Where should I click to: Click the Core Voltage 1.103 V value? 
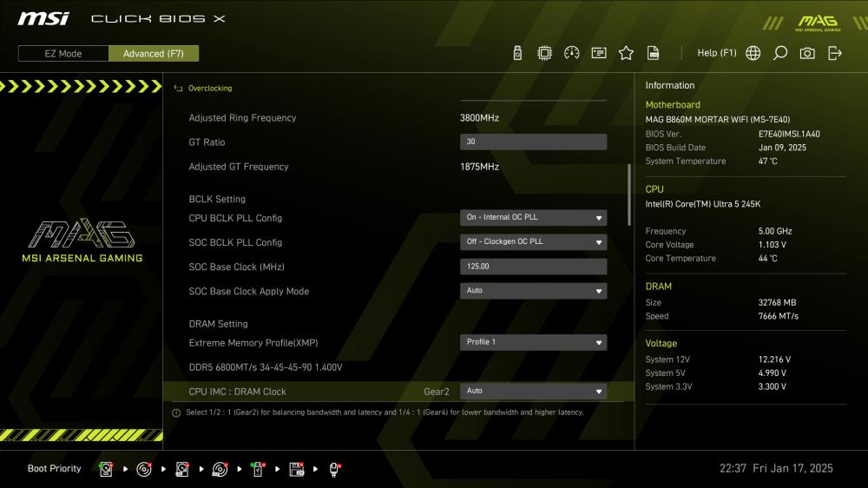point(773,245)
